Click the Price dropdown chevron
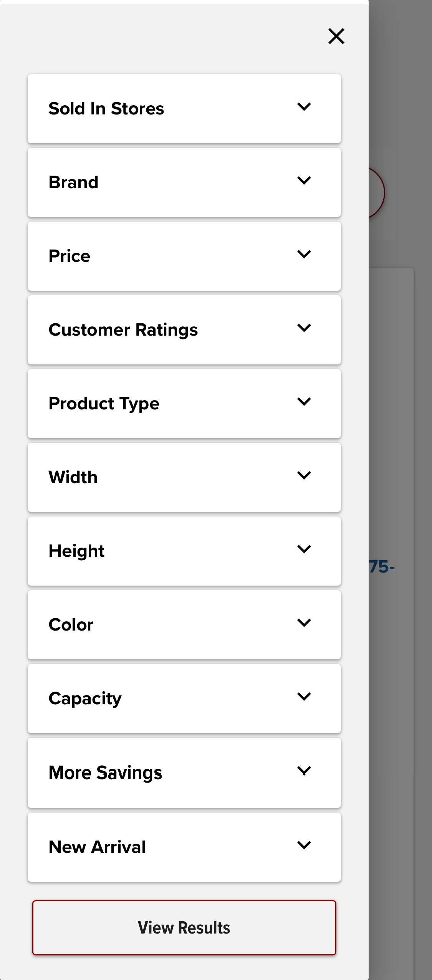The image size is (432, 980). (x=304, y=253)
